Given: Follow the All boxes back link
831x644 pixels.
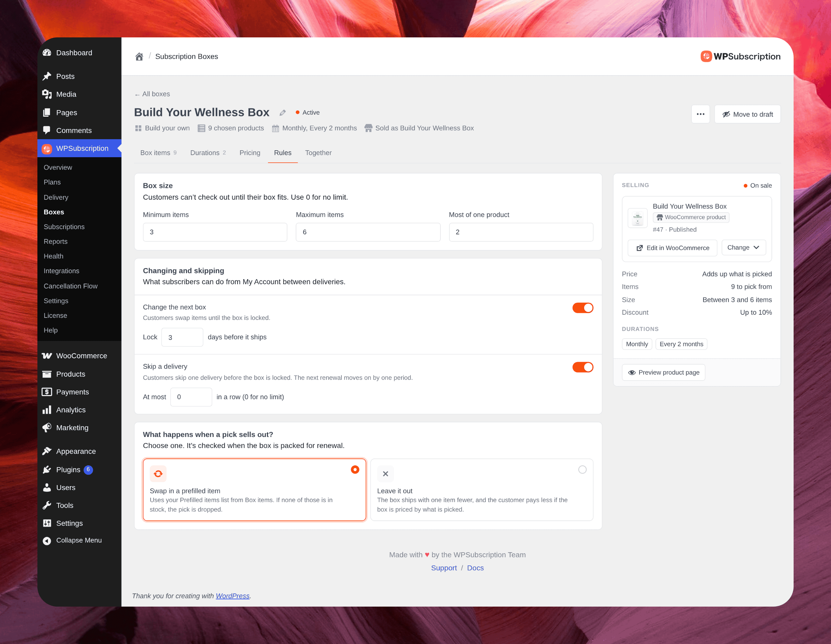Looking at the screenshot, I should [x=152, y=94].
